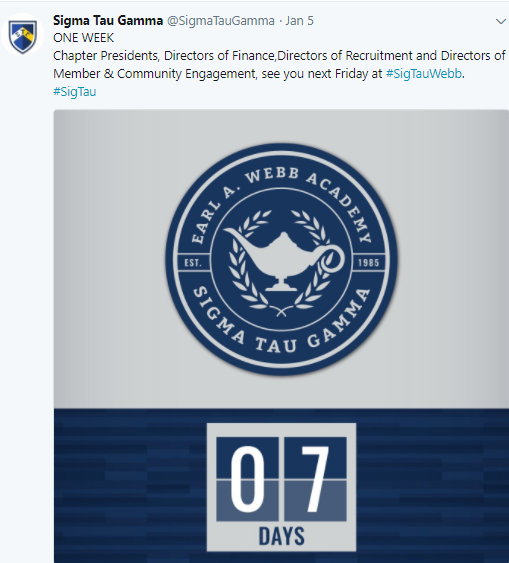Click the EST. banner on the seal

coord(193,262)
